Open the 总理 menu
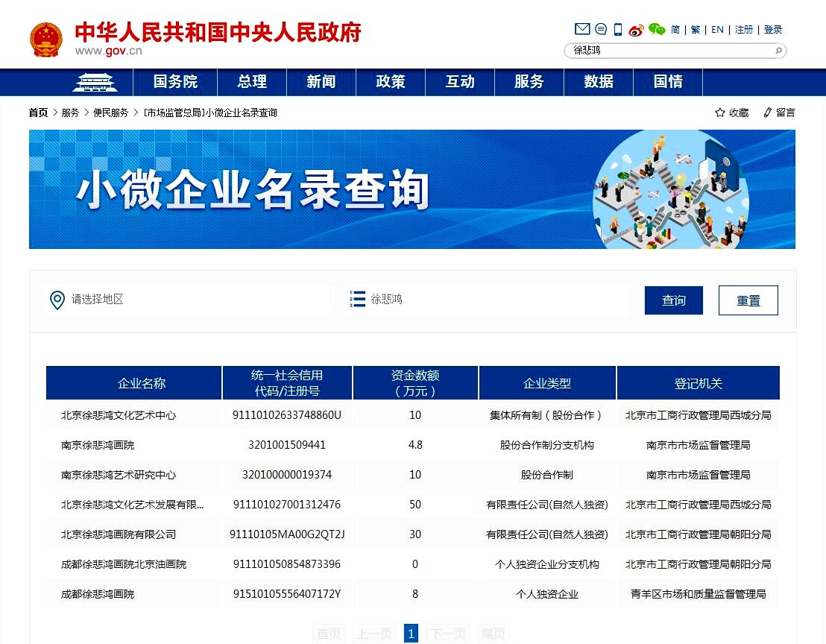826x644 pixels. click(252, 82)
